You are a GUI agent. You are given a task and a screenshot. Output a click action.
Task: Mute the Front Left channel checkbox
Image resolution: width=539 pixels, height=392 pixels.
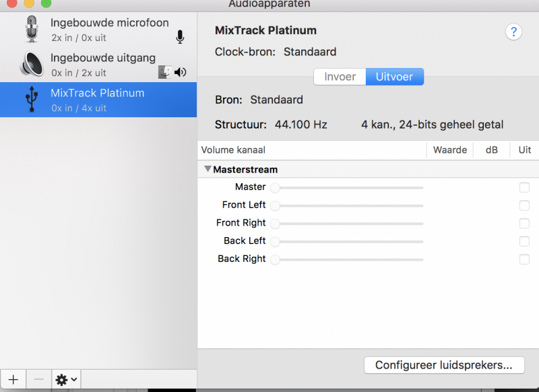pos(524,205)
